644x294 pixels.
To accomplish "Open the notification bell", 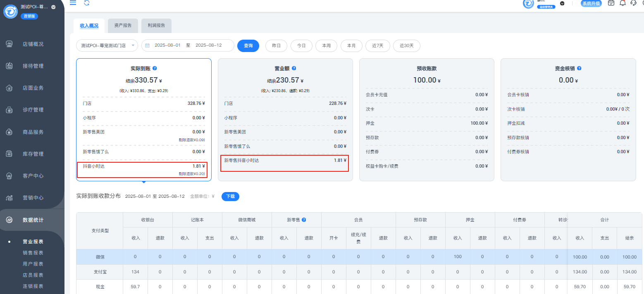I will coord(623,3).
